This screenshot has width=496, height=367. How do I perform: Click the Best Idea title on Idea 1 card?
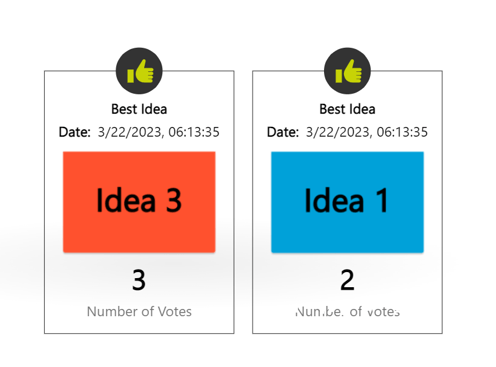347,109
